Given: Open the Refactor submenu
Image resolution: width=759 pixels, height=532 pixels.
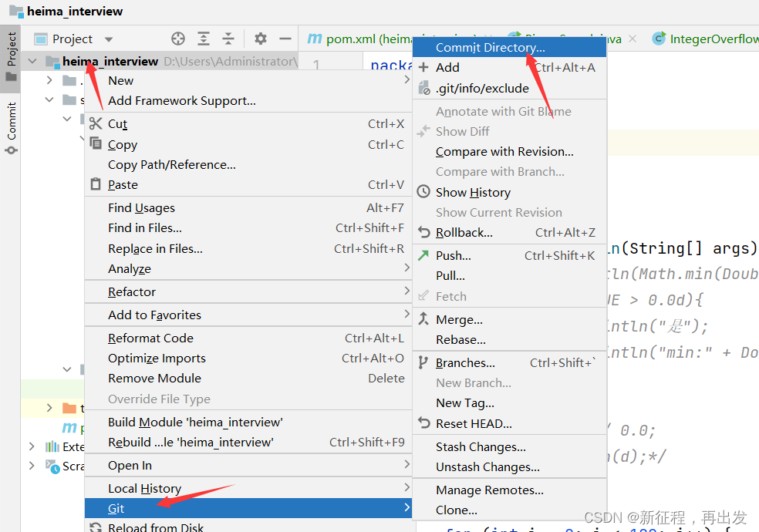Looking at the screenshot, I should 248,291.
